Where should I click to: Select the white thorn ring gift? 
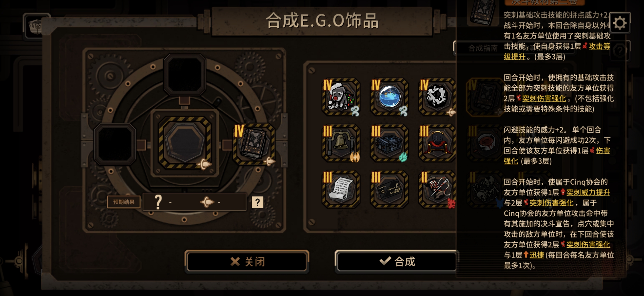tap(437, 97)
